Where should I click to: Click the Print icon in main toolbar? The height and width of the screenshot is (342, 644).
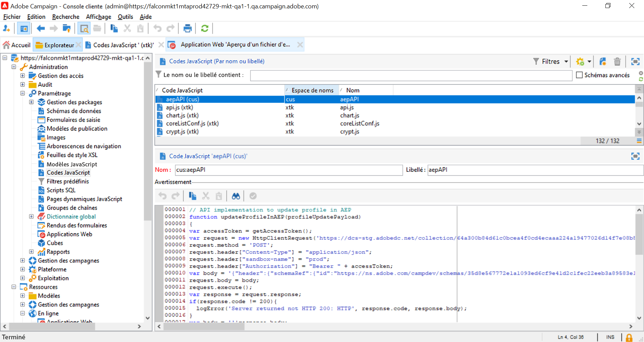click(187, 29)
